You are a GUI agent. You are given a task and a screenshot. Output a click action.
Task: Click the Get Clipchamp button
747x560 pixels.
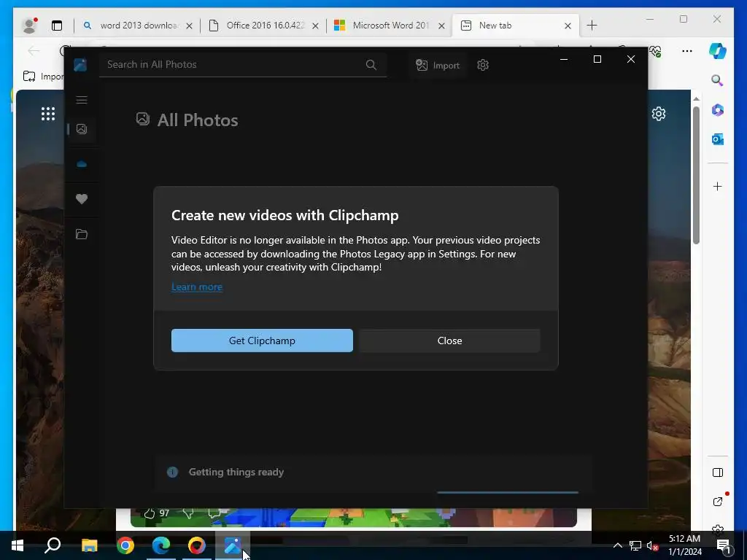click(x=262, y=341)
